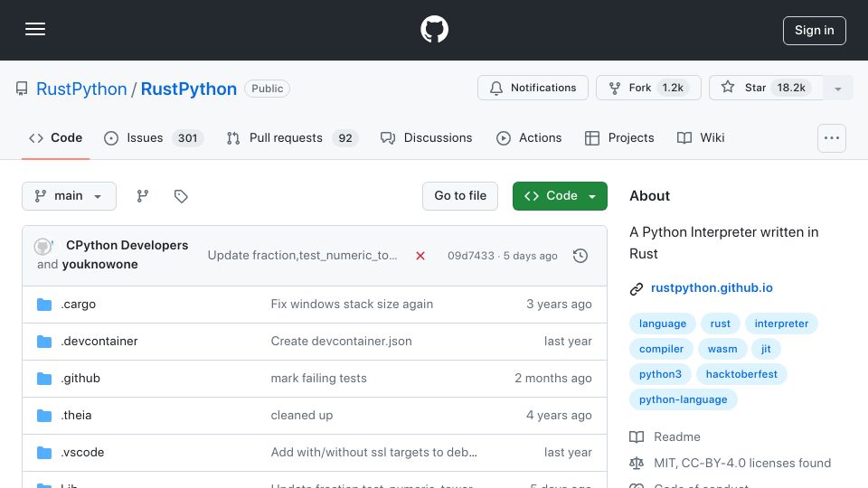Open CPython Developers author link

(x=127, y=245)
